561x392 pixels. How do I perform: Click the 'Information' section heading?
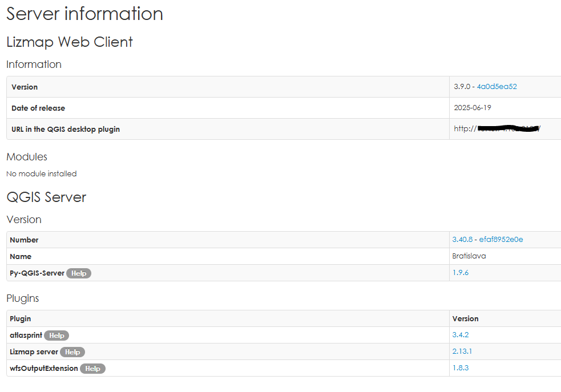pos(34,64)
